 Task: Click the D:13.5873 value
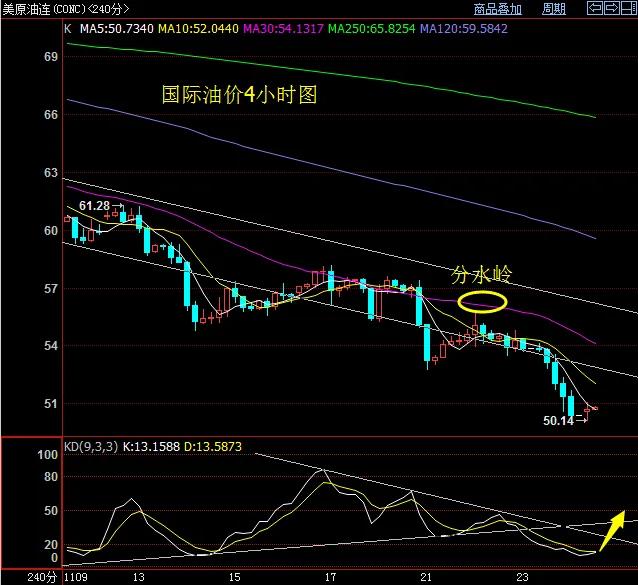[213, 447]
